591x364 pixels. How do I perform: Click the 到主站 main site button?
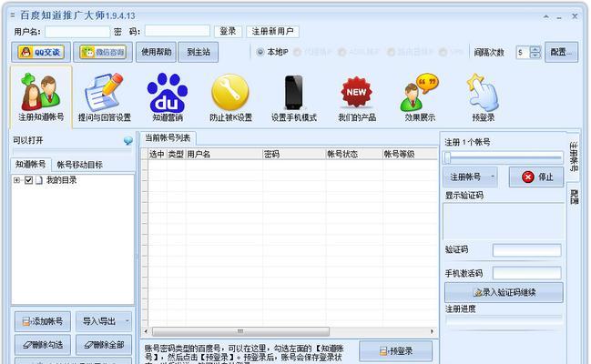(x=199, y=52)
